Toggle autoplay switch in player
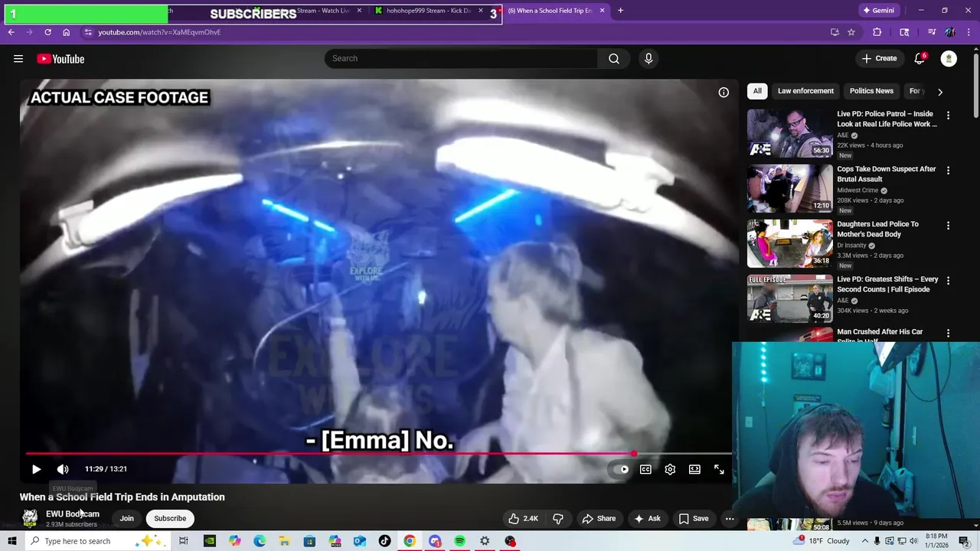The image size is (980, 551). pos(621,469)
